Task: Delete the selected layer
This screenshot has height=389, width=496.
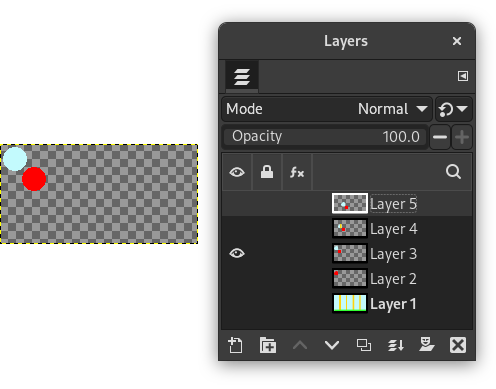Action: 458,345
